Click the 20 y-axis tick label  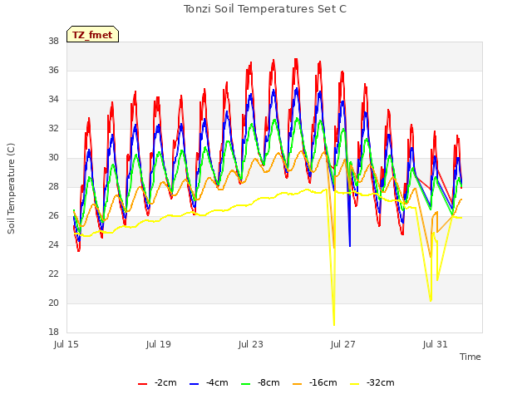(53, 303)
